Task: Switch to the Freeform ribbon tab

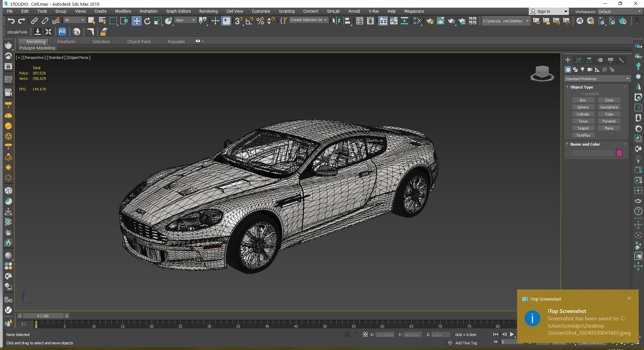Action: coord(66,41)
